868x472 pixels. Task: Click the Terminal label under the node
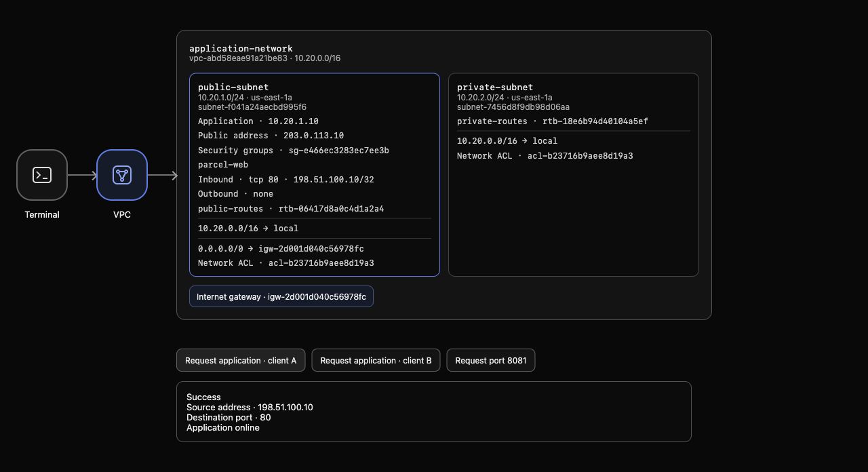pyautogui.click(x=42, y=215)
